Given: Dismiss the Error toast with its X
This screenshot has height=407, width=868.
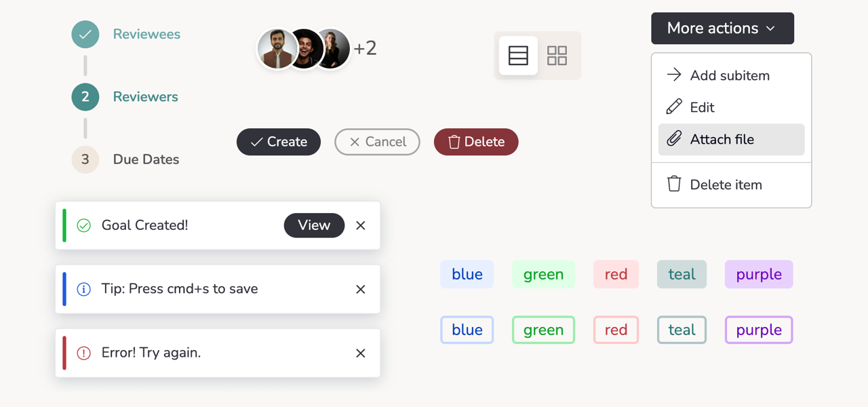Looking at the screenshot, I should click(x=360, y=353).
